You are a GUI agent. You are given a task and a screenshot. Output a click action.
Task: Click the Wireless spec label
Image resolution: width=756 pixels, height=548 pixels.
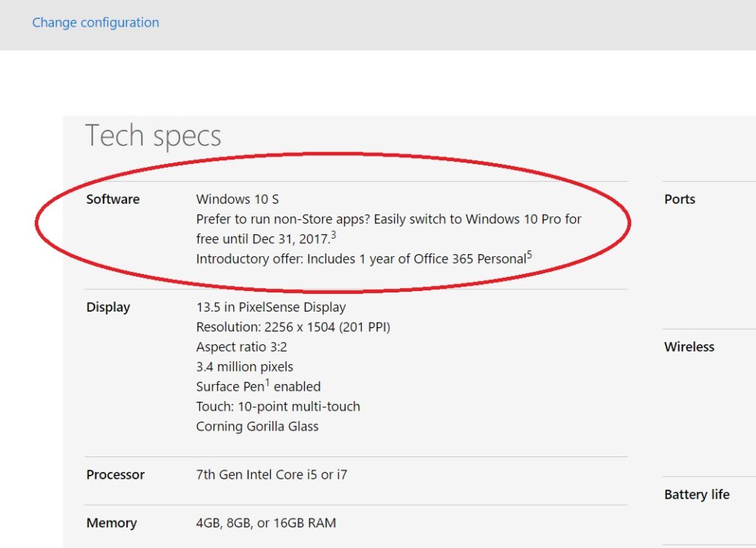690,347
